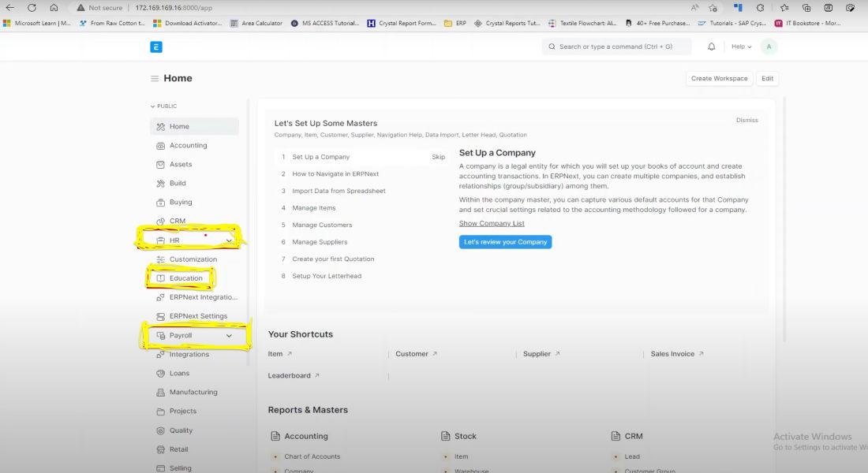Open browser favorites star icon
868x473 pixels.
click(784, 8)
